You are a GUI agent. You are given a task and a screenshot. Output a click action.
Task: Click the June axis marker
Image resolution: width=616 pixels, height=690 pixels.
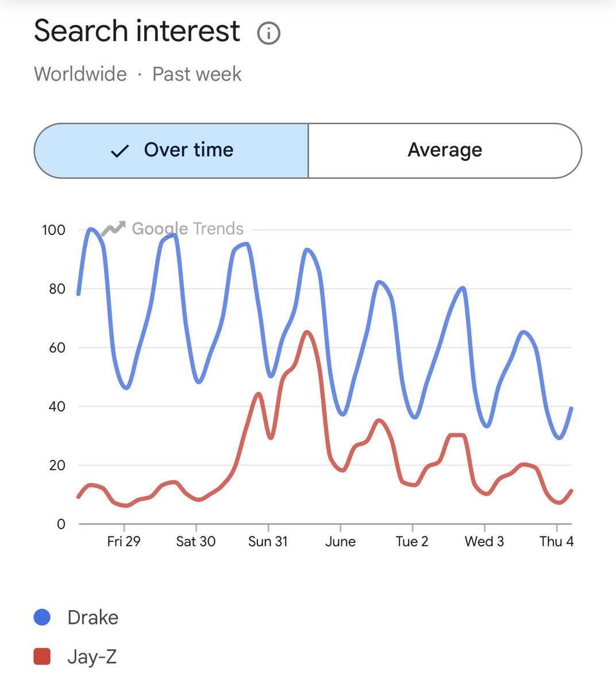[340, 542]
